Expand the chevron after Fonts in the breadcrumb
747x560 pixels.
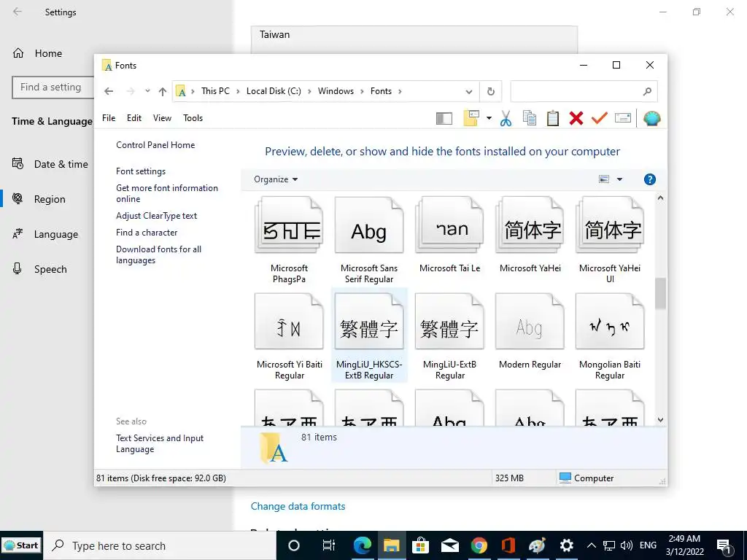(400, 91)
